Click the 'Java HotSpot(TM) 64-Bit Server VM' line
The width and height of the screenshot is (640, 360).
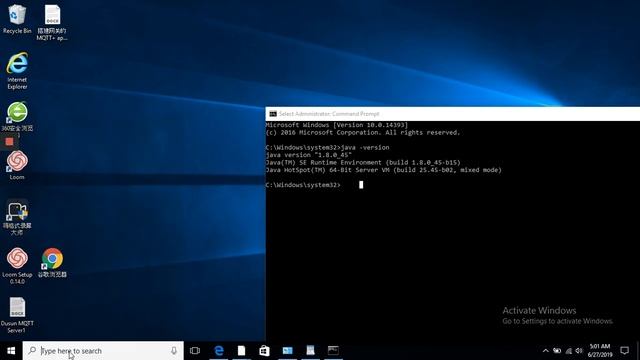[x=383, y=170]
